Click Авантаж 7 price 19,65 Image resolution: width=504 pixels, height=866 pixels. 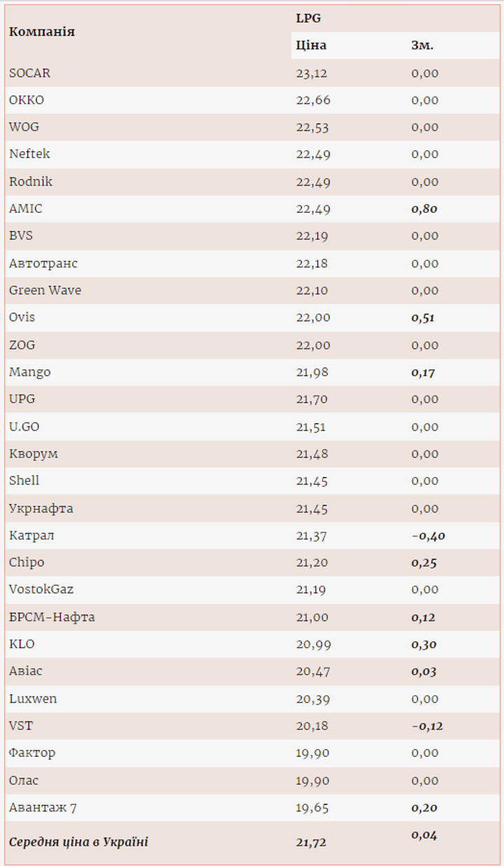click(312, 808)
